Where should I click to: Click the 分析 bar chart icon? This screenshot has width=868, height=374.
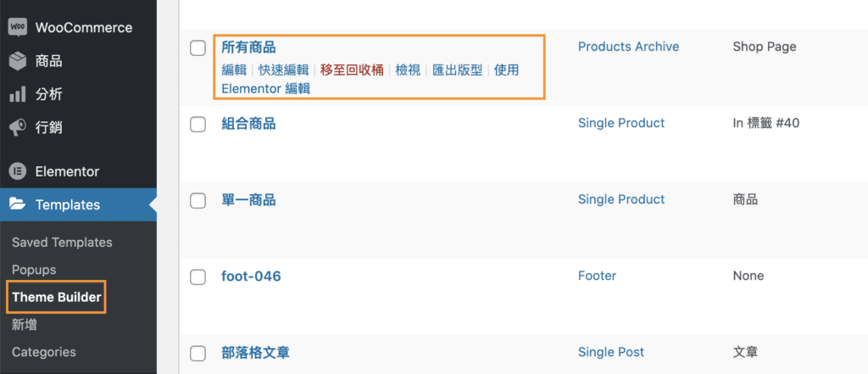17,94
